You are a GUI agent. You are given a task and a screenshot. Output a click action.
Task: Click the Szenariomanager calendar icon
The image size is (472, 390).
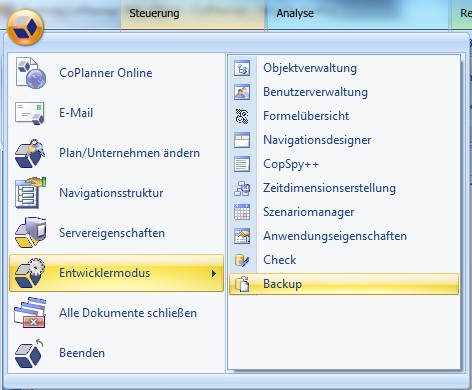coord(242,212)
